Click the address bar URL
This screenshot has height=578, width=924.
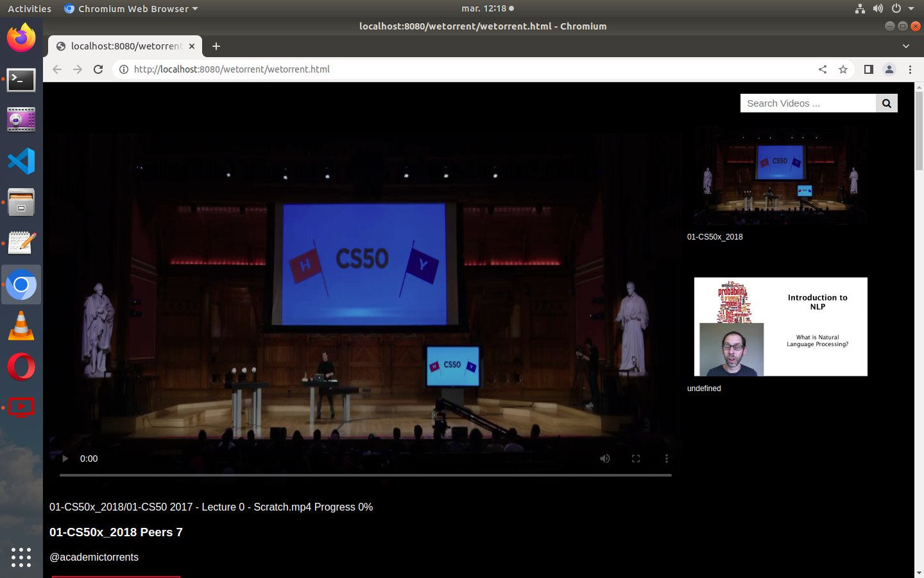(x=232, y=69)
